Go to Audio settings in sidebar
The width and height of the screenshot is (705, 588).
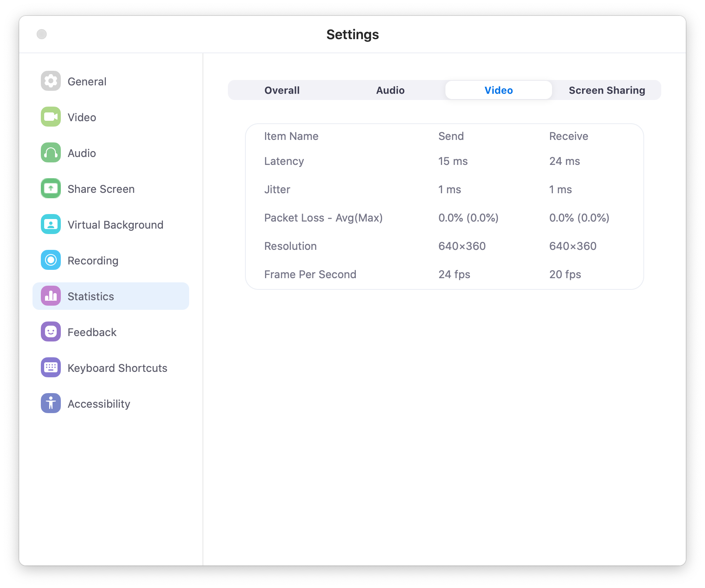click(82, 153)
